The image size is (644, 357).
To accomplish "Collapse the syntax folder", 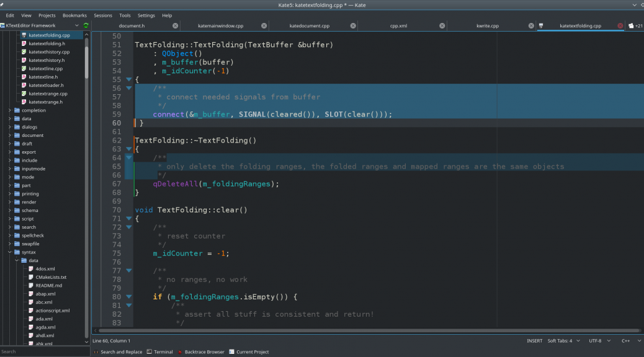I will click(10, 252).
